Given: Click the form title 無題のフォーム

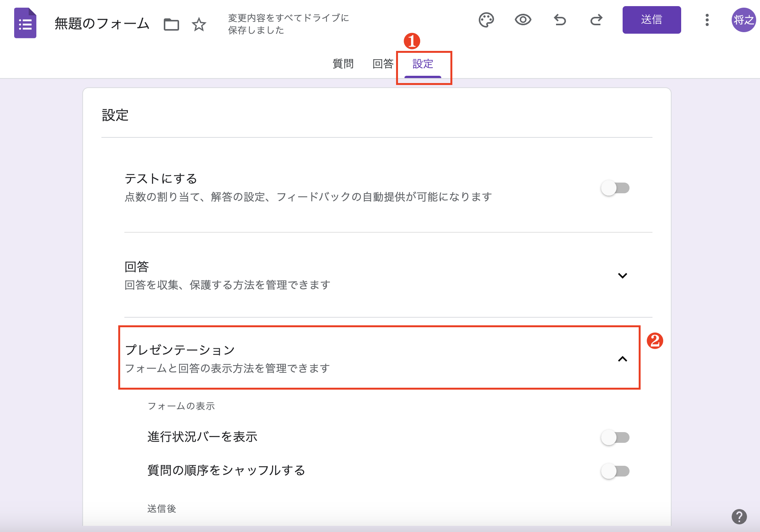Looking at the screenshot, I should click(x=102, y=24).
